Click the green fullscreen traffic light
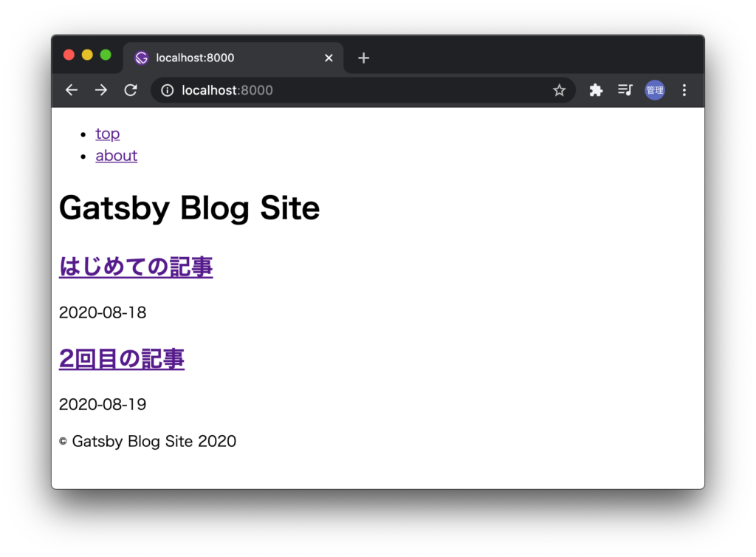Image resolution: width=756 pixels, height=557 pixels. coord(106,55)
